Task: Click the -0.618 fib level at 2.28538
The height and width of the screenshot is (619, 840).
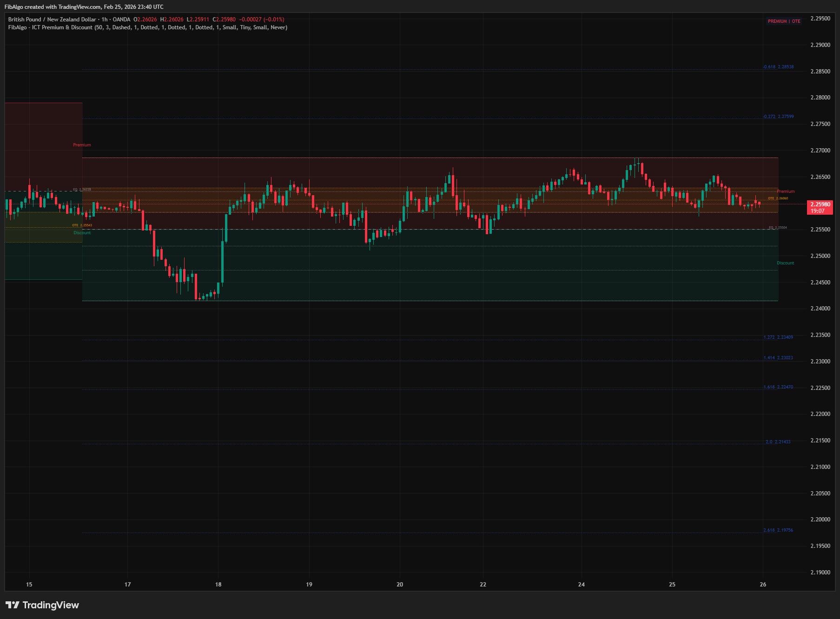Action: [x=779, y=66]
